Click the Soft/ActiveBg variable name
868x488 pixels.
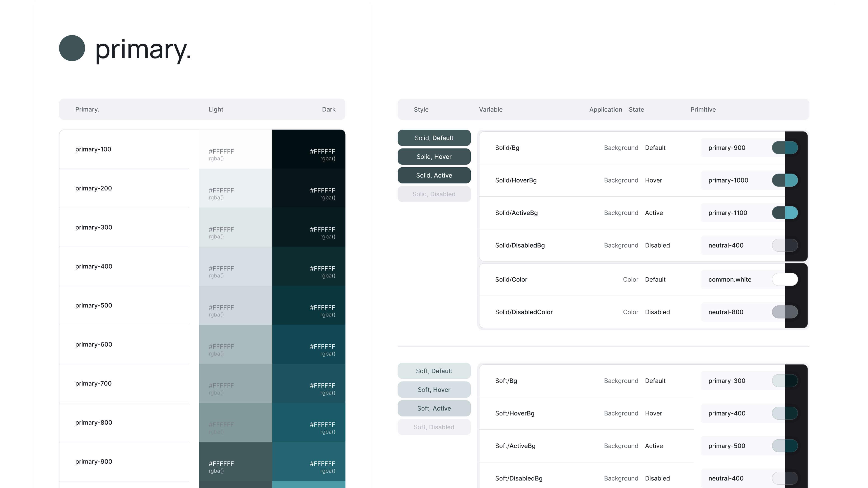pyautogui.click(x=515, y=446)
